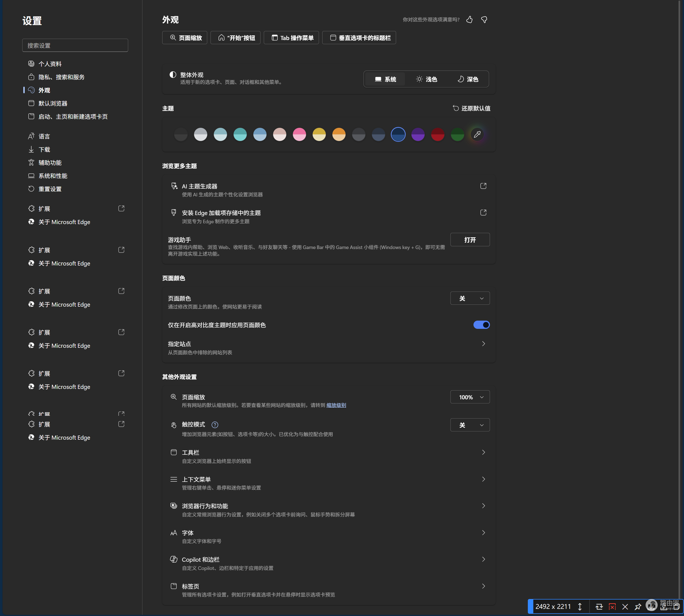The image size is (684, 616).
Task: Open the 100% page zoom dropdown
Action: coord(470,397)
